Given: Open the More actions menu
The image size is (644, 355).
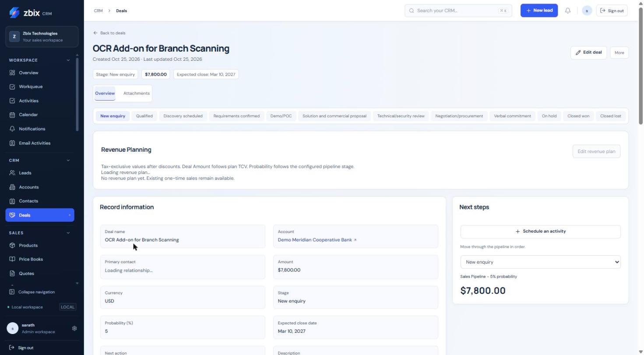Looking at the screenshot, I should [x=619, y=52].
